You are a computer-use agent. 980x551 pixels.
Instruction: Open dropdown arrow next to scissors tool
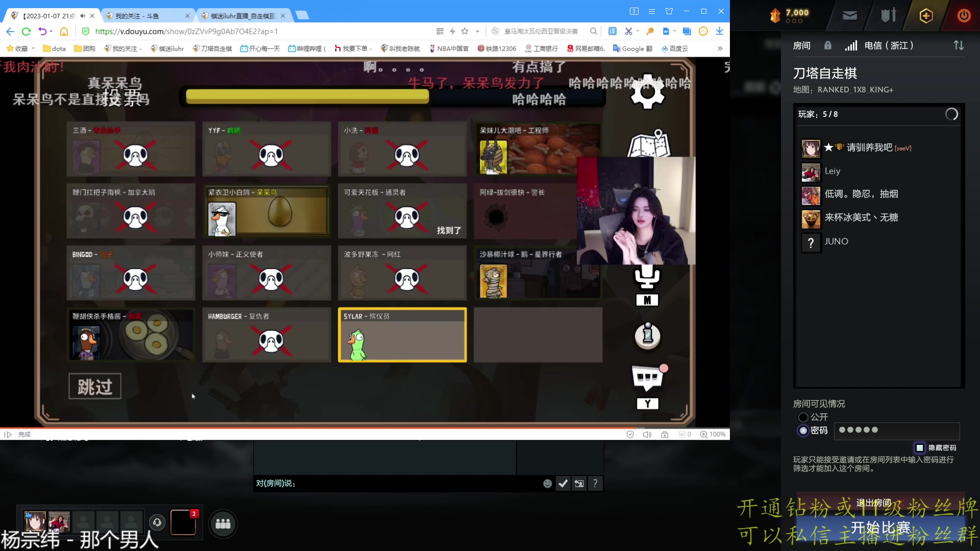click(636, 32)
